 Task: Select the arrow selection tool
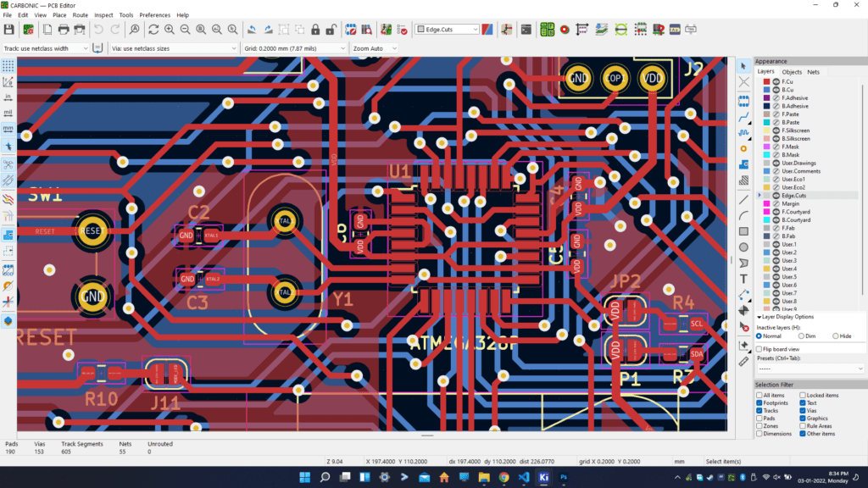[x=743, y=66]
